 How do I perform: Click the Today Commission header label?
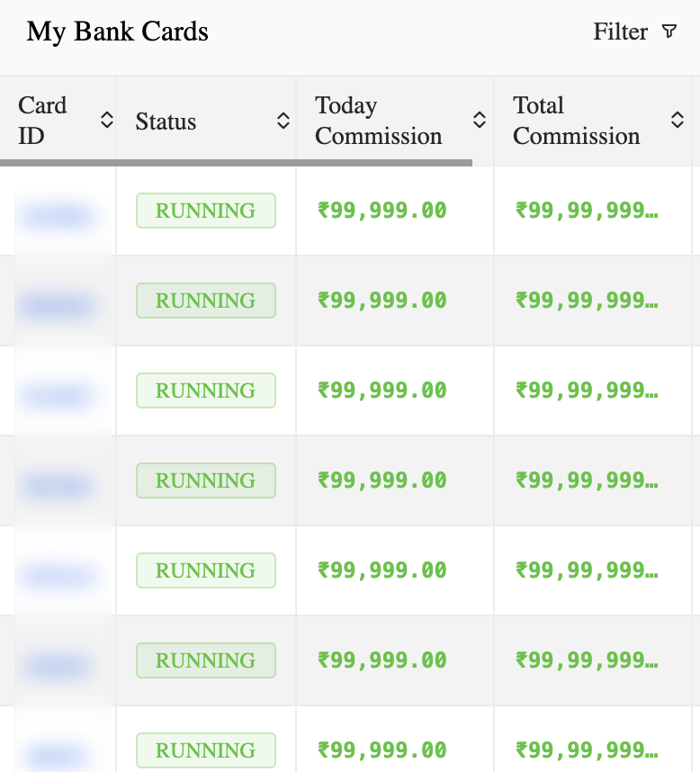coord(379,121)
